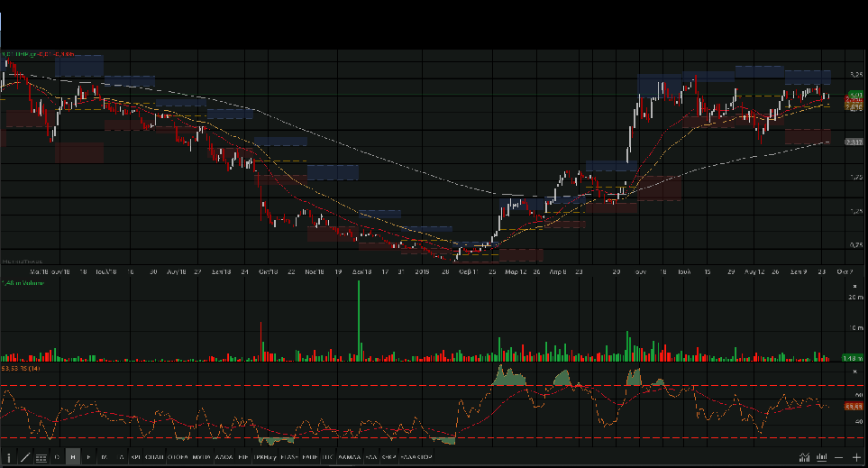Viewport: 868px width, 468px height.
Task: Click the 20 m label on volume axis
Action: pos(854,296)
